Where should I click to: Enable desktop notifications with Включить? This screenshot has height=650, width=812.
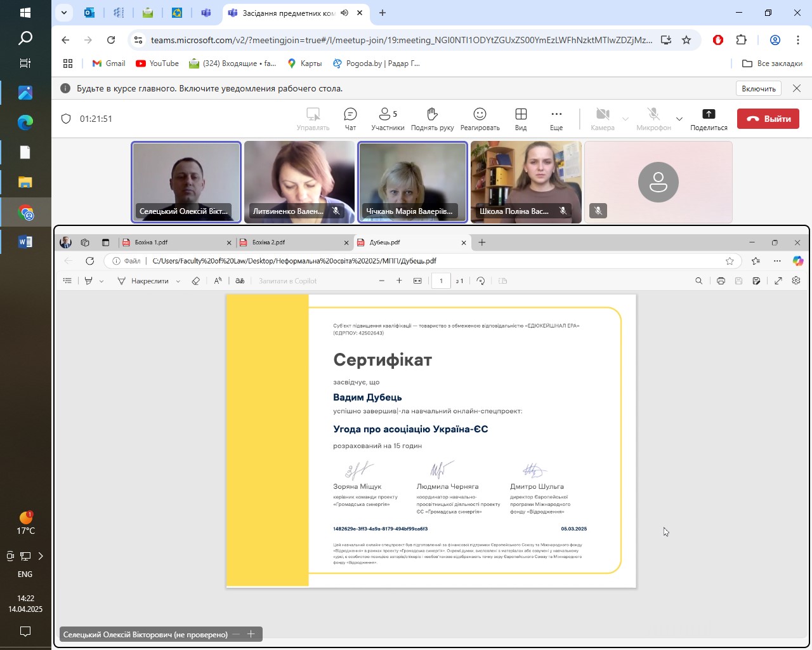[x=759, y=88]
